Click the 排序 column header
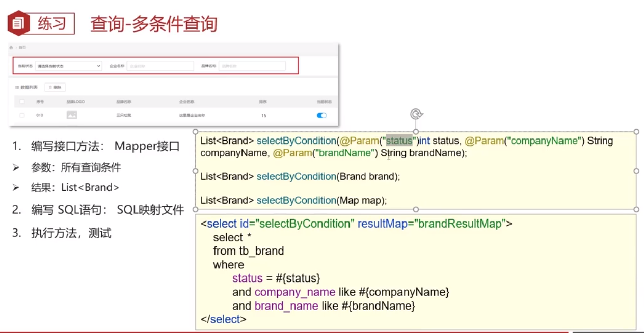 tap(263, 102)
